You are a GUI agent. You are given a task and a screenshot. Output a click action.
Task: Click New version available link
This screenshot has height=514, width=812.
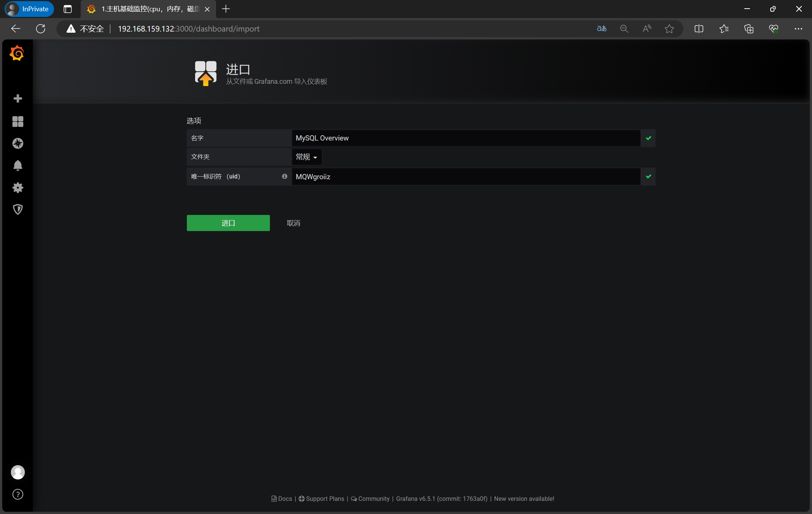pyautogui.click(x=524, y=499)
